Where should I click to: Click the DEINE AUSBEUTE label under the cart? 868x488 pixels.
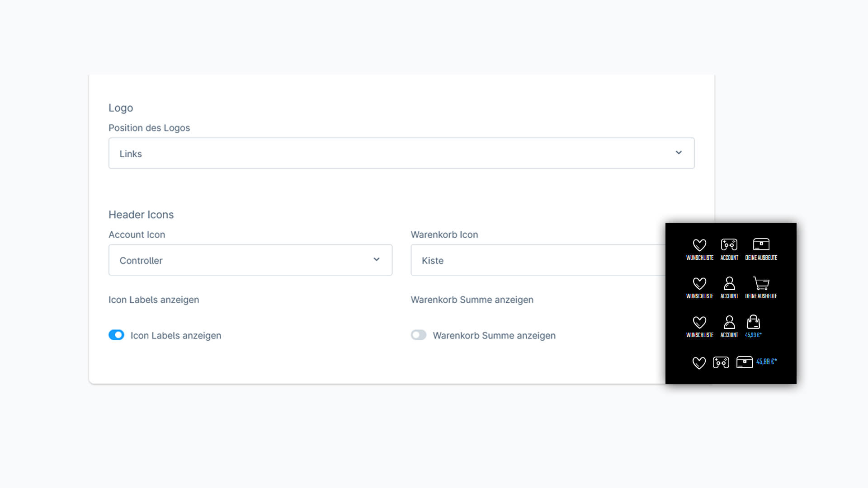pos(761,296)
